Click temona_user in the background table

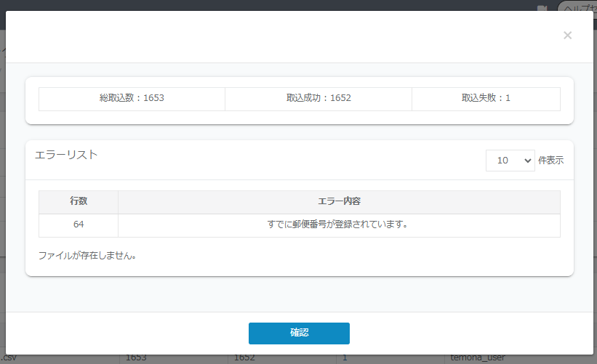pos(478,357)
